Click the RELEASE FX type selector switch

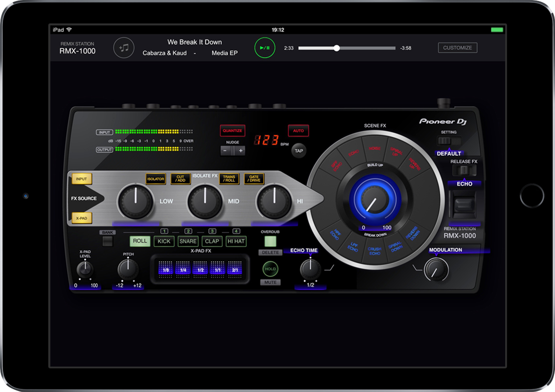(464, 171)
